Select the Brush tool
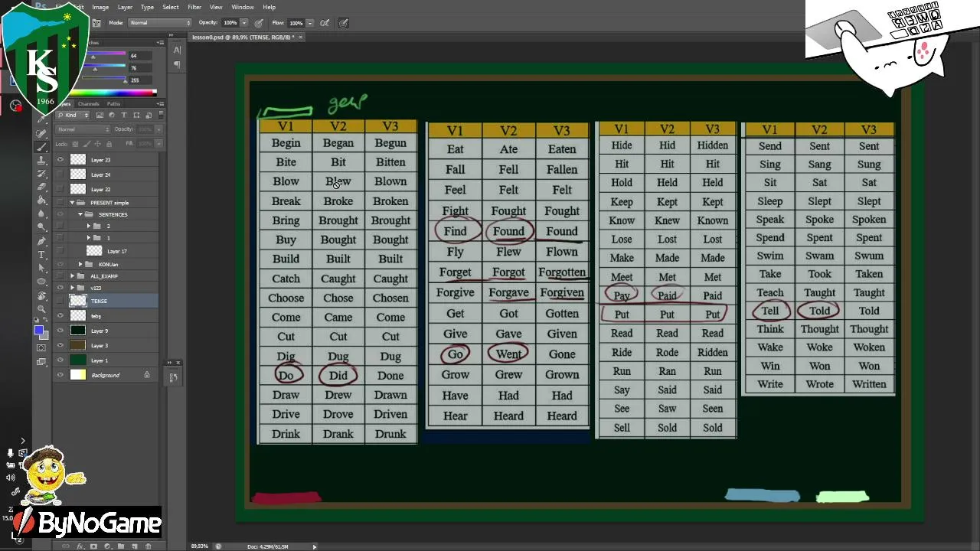The height and width of the screenshot is (551, 980). 41,146
